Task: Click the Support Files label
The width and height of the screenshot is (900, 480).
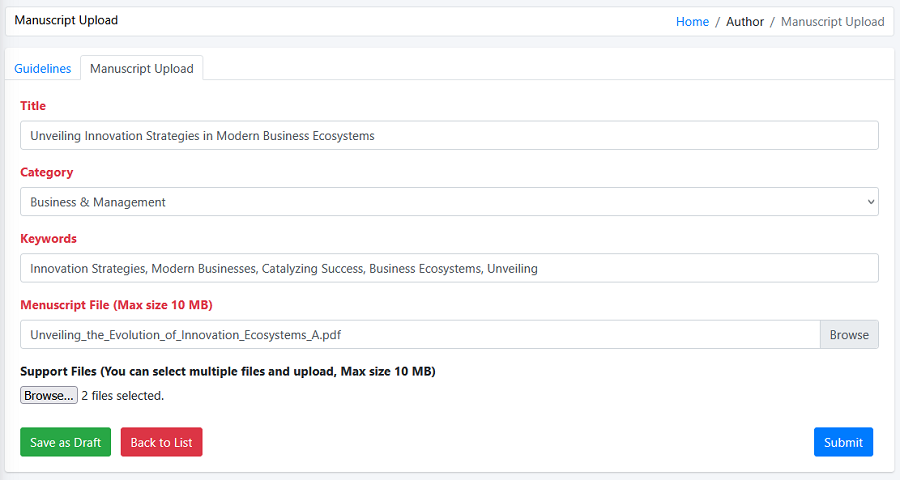Action: point(228,372)
